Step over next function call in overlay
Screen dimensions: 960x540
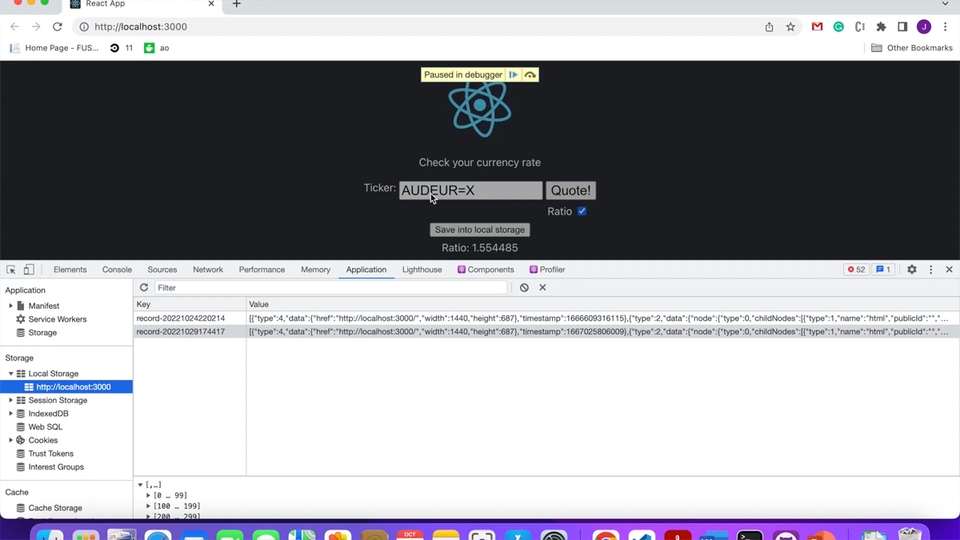(530, 75)
